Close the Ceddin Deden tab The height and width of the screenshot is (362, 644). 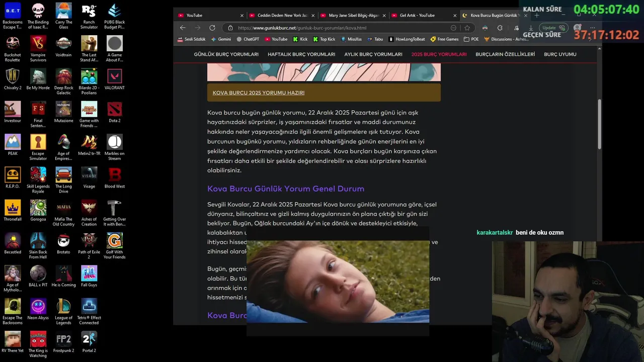click(313, 15)
